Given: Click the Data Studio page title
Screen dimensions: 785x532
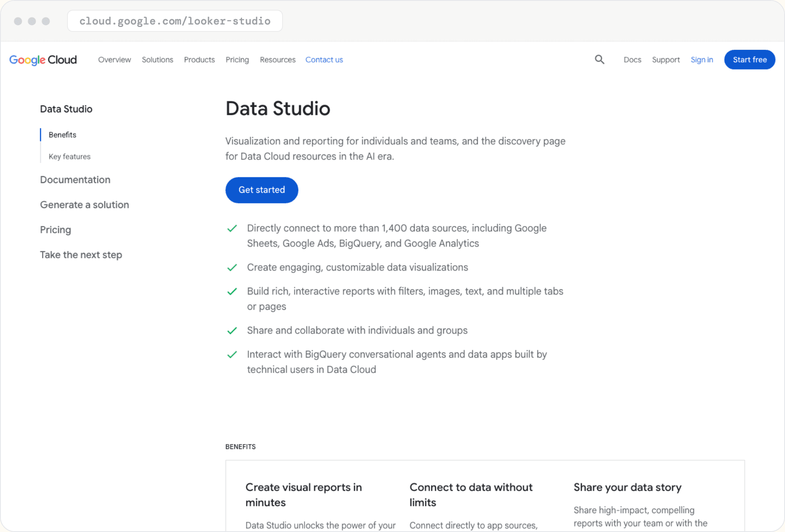Looking at the screenshot, I should [x=278, y=109].
